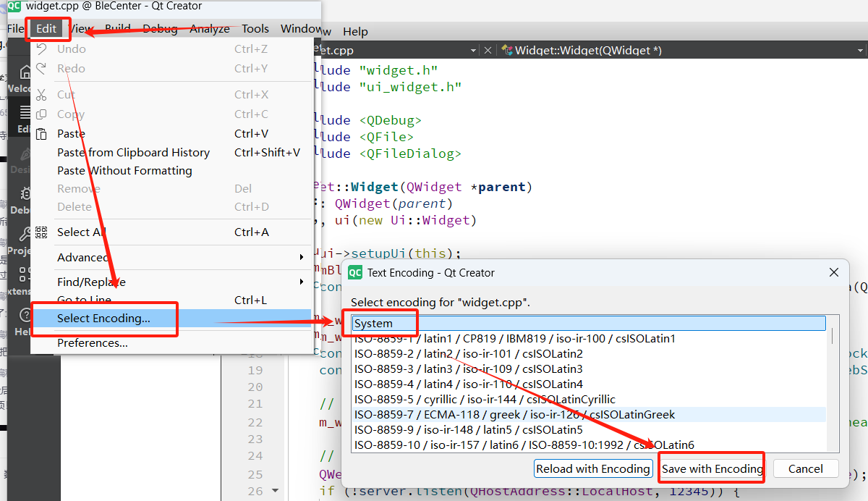Click the "widget.h" include string in code
This screenshot has height=501, width=868.
[399, 70]
